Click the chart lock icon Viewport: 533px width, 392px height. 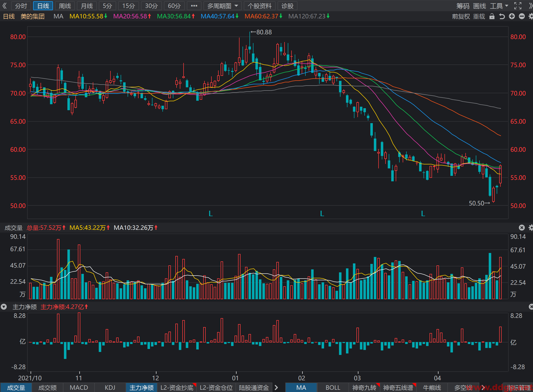click(x=492, y=16)
